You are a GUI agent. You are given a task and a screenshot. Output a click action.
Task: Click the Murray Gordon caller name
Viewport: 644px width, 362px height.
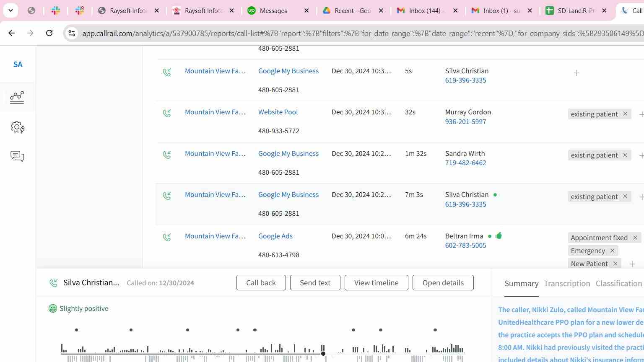pyautogui.click(x=468, y=112)
